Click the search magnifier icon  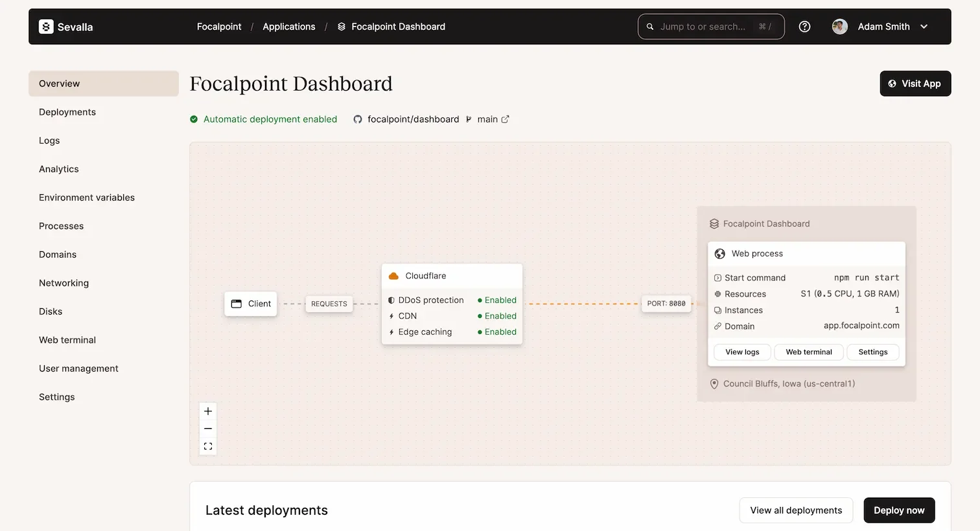coord(650,27)
